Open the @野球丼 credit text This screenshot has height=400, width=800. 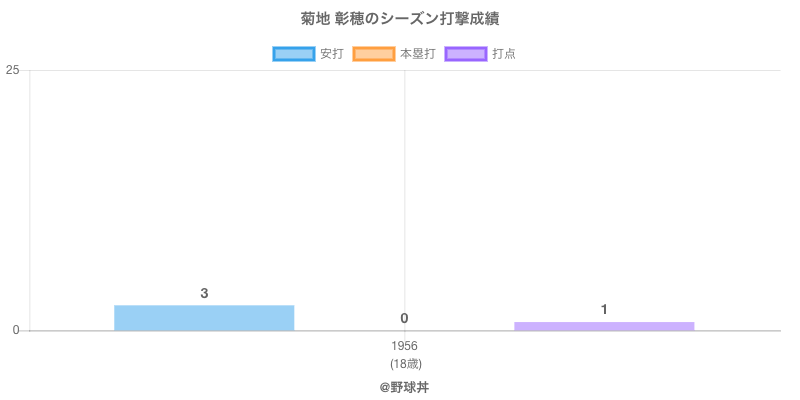(x=404, y=386)
